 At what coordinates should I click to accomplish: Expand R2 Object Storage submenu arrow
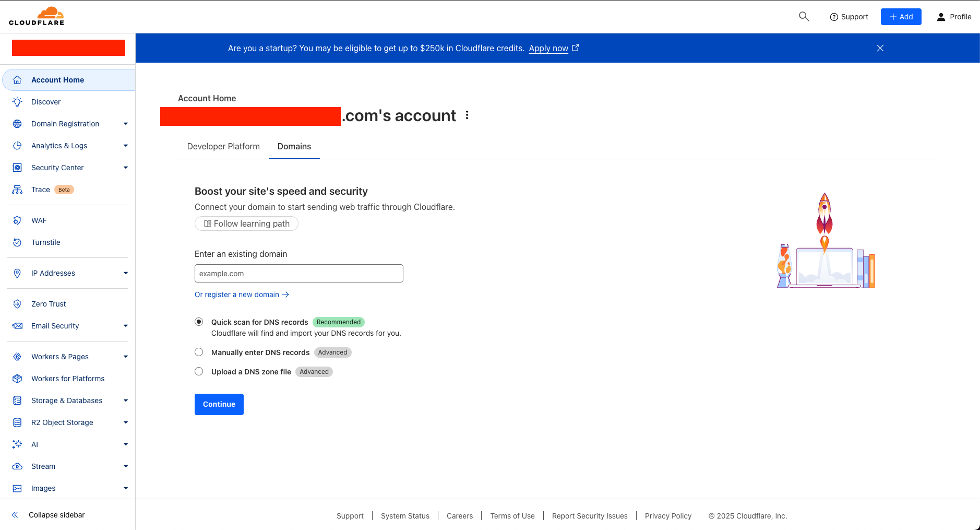(126, 422)
